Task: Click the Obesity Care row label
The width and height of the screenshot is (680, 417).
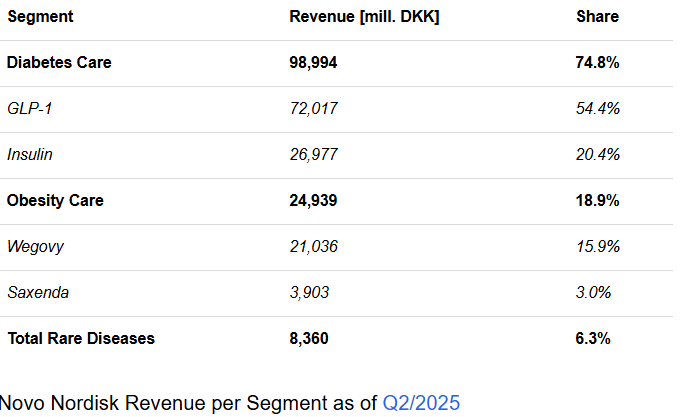Action: pyautogui.click(x=55, y=200)
